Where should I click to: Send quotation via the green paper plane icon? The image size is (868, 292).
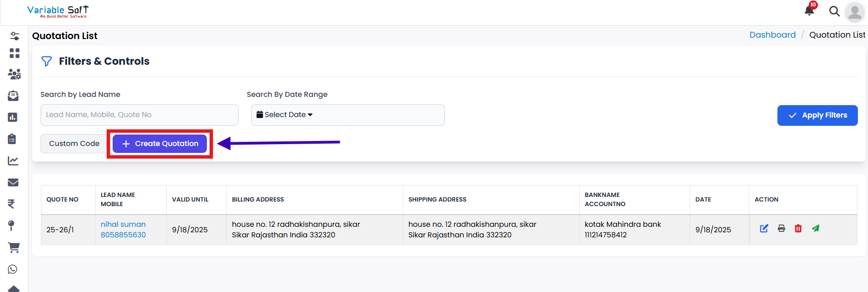816,229
